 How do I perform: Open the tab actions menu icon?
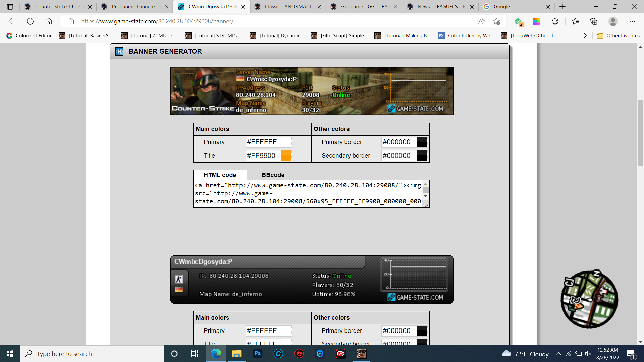(x=10, y=7)
